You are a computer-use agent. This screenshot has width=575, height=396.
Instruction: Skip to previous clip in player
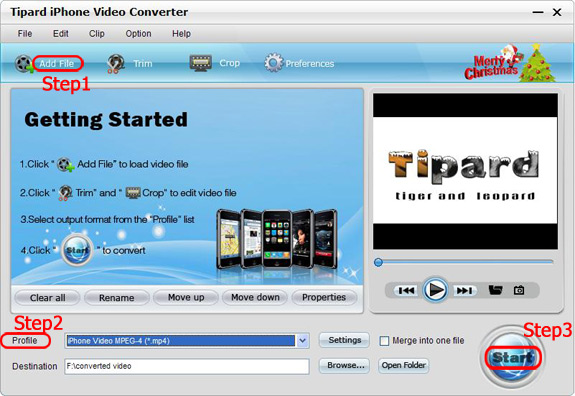406,291
